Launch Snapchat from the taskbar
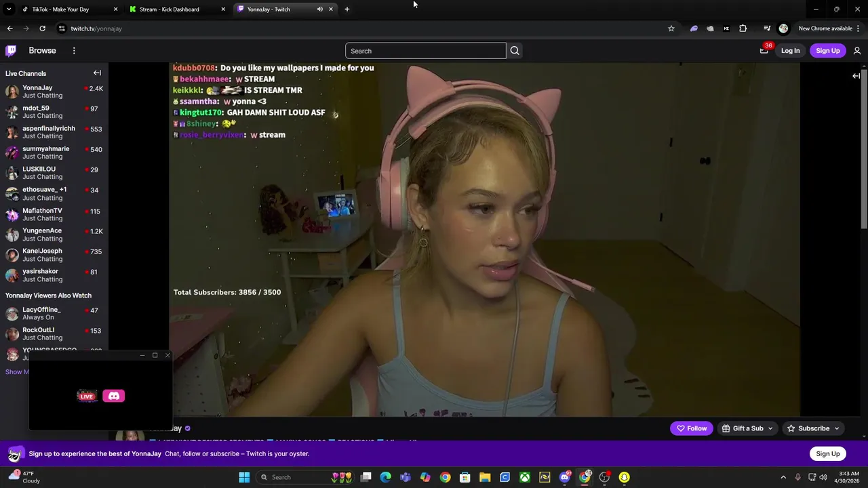This screenshot has height=488, width=868. tap(624, 477)
